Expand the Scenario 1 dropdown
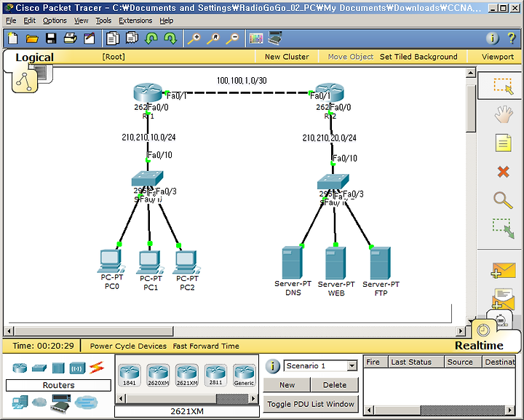The height and width of the screenshot is (420, 524). 352,366
